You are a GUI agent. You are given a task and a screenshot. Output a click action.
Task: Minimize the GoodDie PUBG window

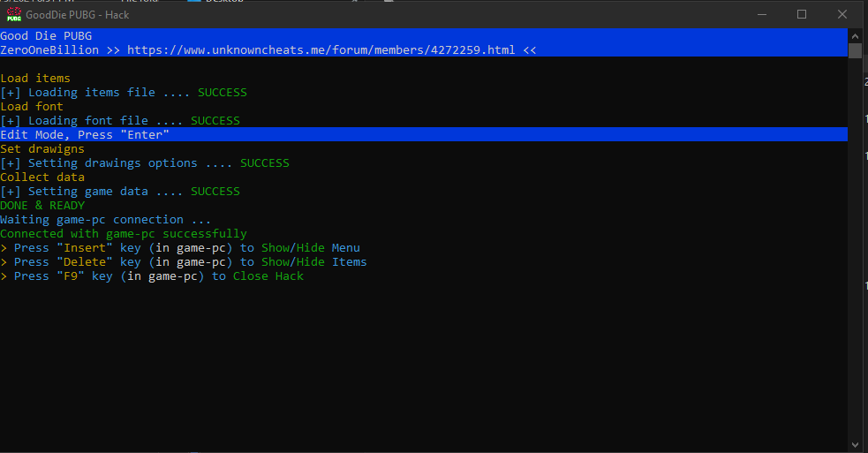tap(762, 14)
